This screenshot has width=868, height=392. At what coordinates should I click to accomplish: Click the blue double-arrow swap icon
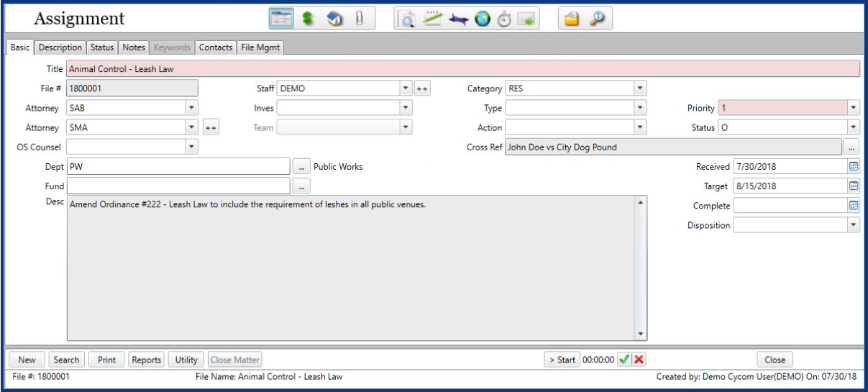pyautogui.click(x=457, y=19)
